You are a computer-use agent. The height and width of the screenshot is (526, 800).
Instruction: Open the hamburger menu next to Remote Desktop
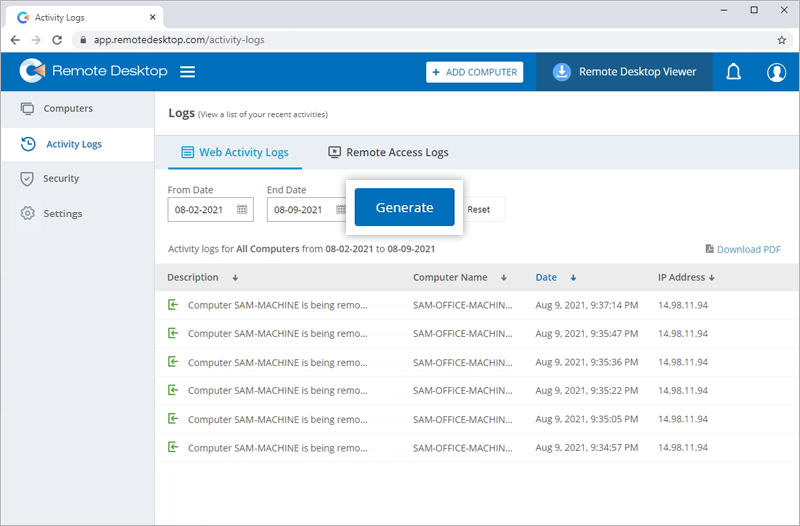187,72
